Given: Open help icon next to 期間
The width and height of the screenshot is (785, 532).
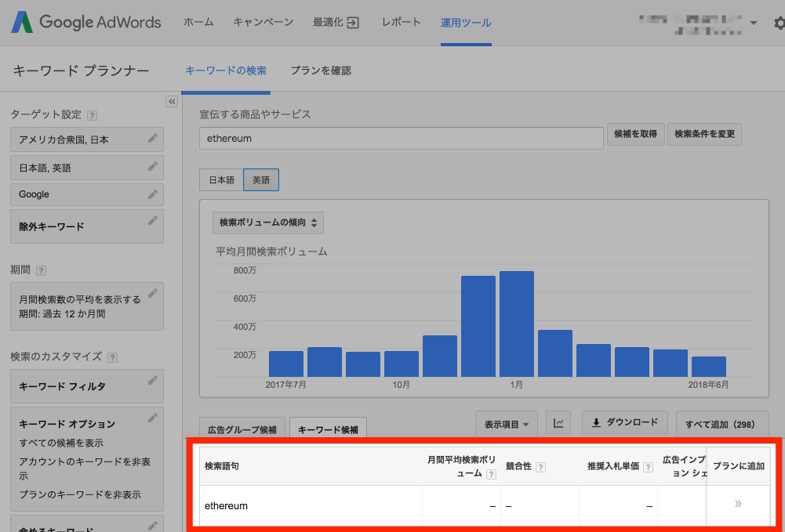Looking at the screenshot, I should [x=41, y=270].
